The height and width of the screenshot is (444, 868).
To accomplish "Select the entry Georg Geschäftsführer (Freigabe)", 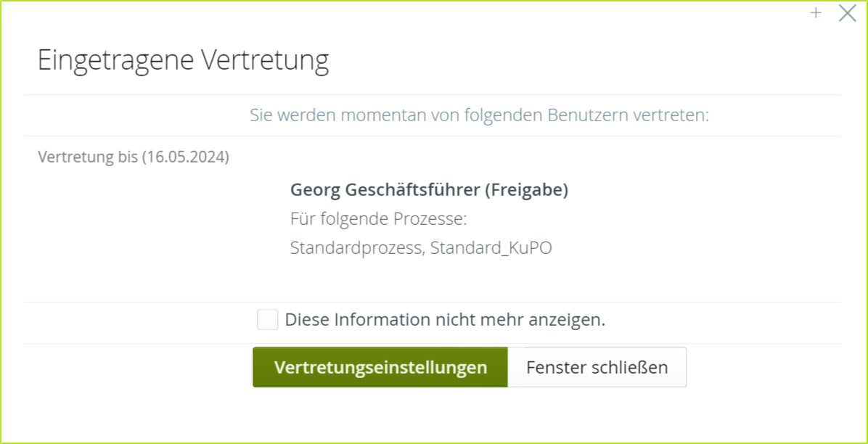I will tap(429, 189).
